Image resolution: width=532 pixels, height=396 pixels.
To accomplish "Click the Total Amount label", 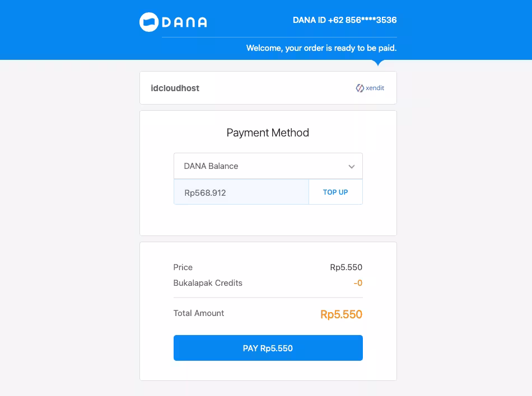I will coord(198,313).
